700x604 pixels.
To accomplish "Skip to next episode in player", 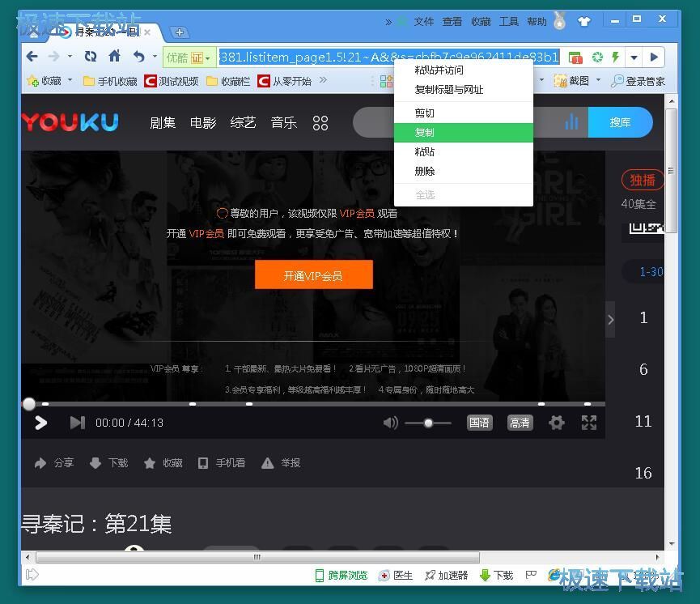I will [x=77, y=422].
